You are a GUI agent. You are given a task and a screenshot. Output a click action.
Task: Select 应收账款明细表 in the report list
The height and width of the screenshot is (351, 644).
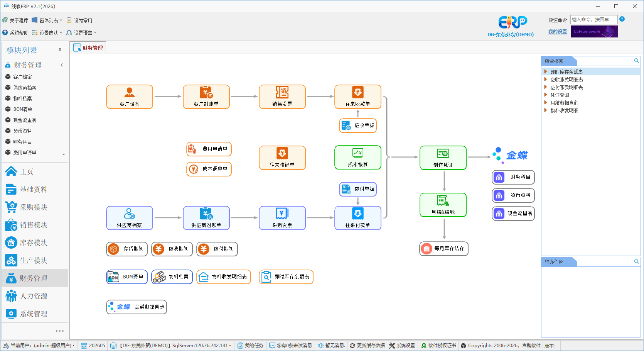point(566,80)
